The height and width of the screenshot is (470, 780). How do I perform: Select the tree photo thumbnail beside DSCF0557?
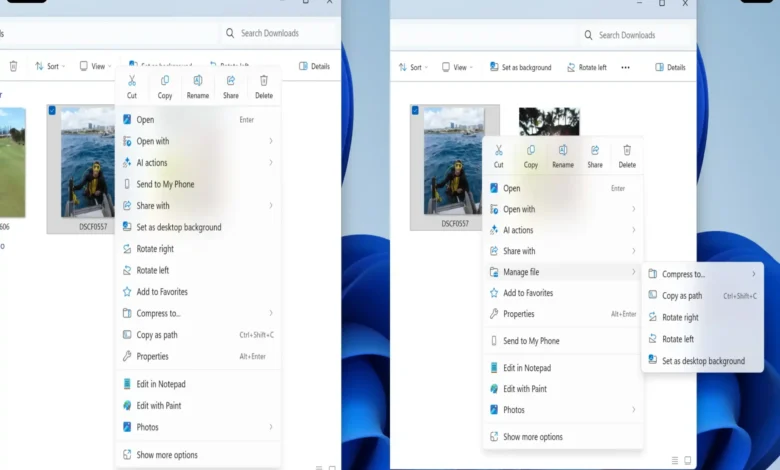tap(549, 122)
